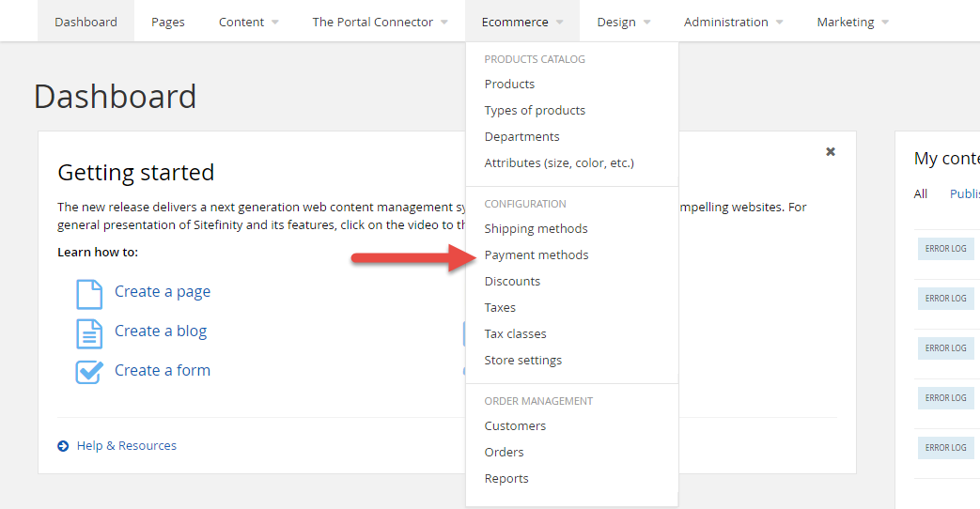Click the second ERROR LOG tag
980x509 pixels.
(945, 299)
